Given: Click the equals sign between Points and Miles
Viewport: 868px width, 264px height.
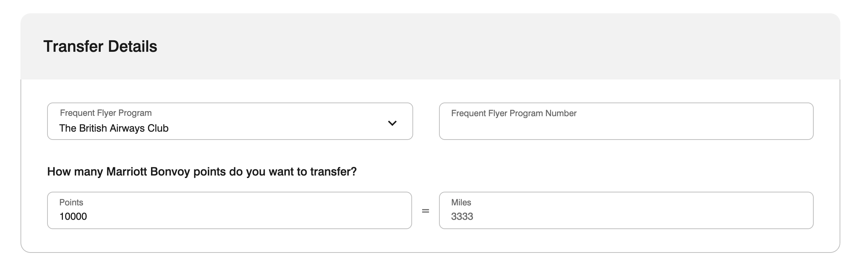Looking at the screenshot, I should coord(425,211).
